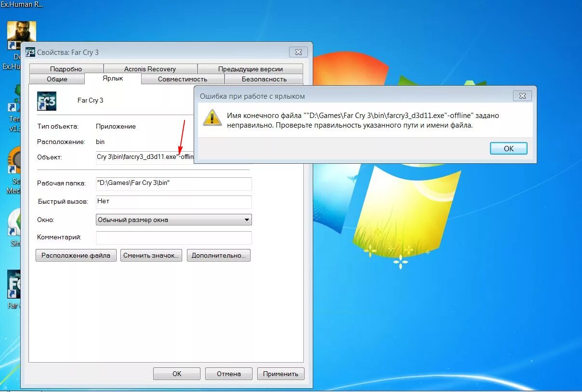The height and width of the screenshot is (392, 582).
Task: Open the Предыдущие версии tab
Action: [251, 69]
